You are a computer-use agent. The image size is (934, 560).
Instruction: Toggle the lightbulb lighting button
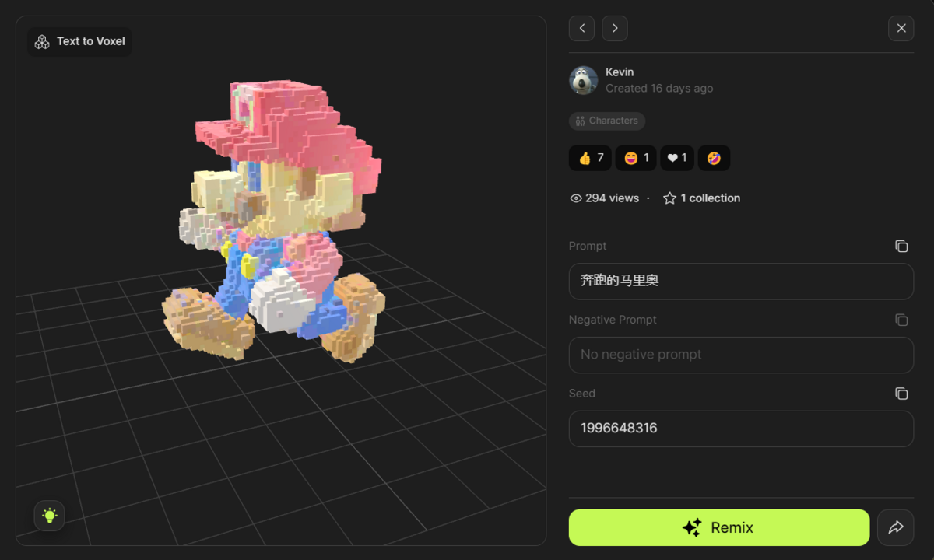coord(50,516)
